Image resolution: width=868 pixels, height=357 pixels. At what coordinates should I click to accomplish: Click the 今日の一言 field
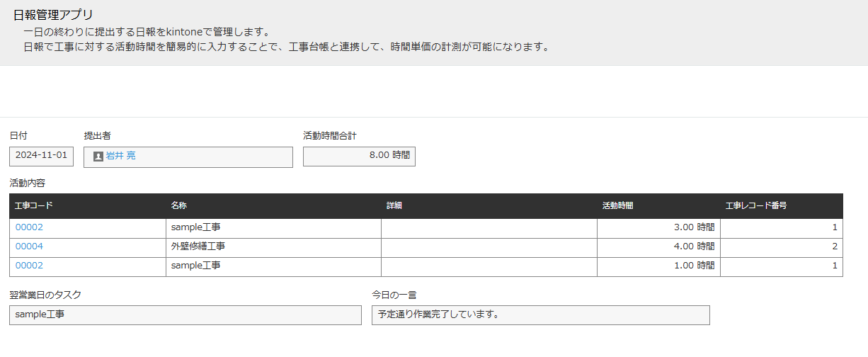pyautogui.click(x=540, y=314)
